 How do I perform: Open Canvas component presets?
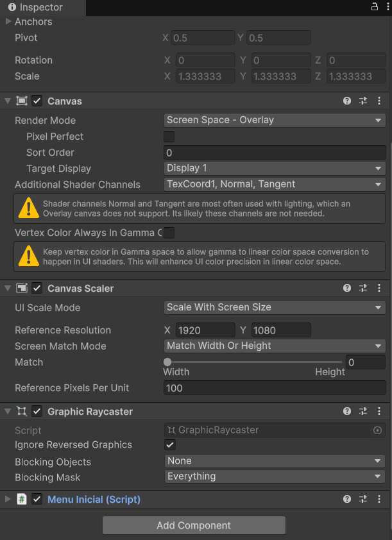[363, 101]
